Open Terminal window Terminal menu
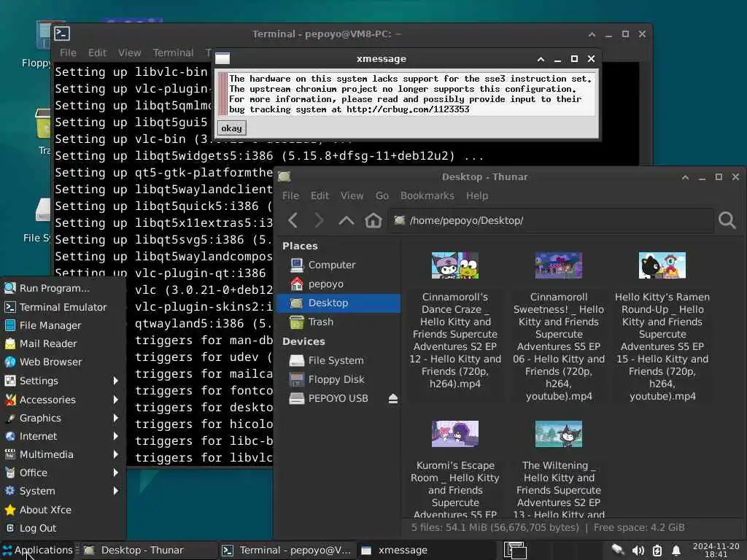This screenshot has width=747, height=560. (x=173, y=52)
